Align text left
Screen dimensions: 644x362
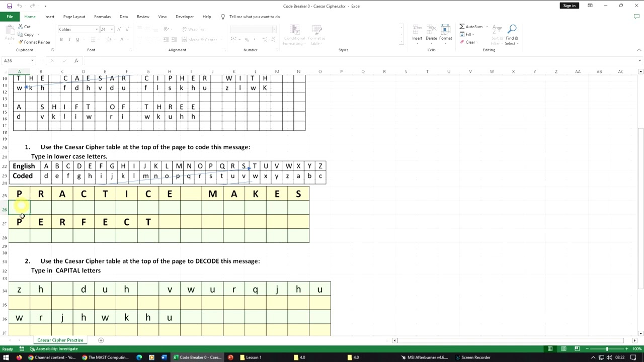coord(139,40)
